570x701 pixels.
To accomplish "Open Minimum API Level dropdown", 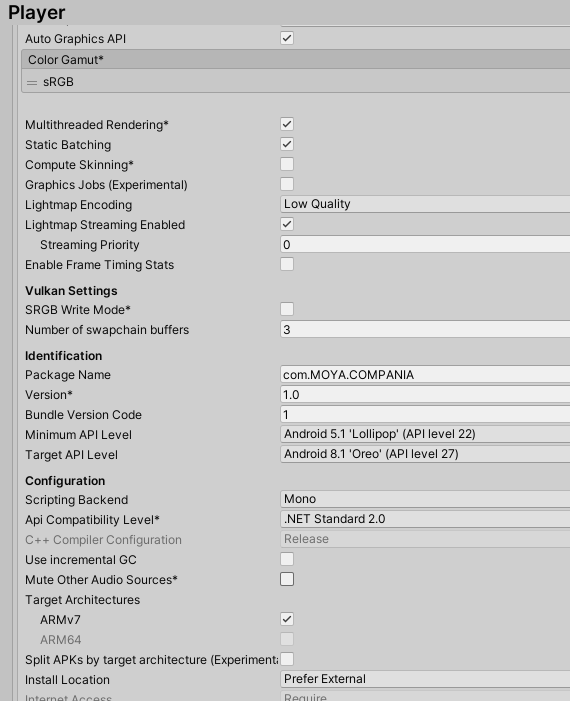I will tap(425, 434).
